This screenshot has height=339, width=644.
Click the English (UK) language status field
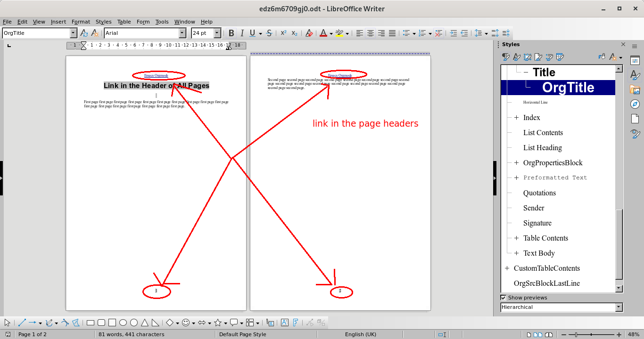pos(361,334)
